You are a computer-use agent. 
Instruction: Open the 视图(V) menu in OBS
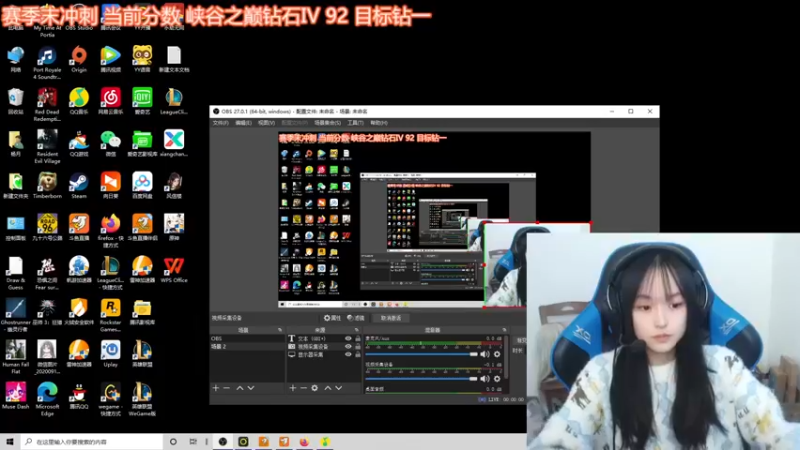(266, 123)
